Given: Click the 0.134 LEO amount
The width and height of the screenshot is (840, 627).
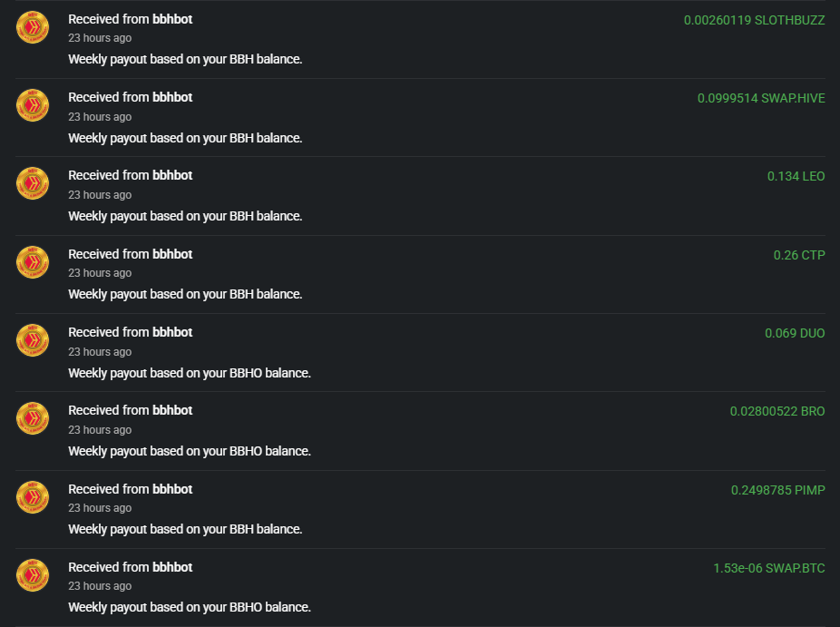Looking at the screenshot, I should (796, 176).
